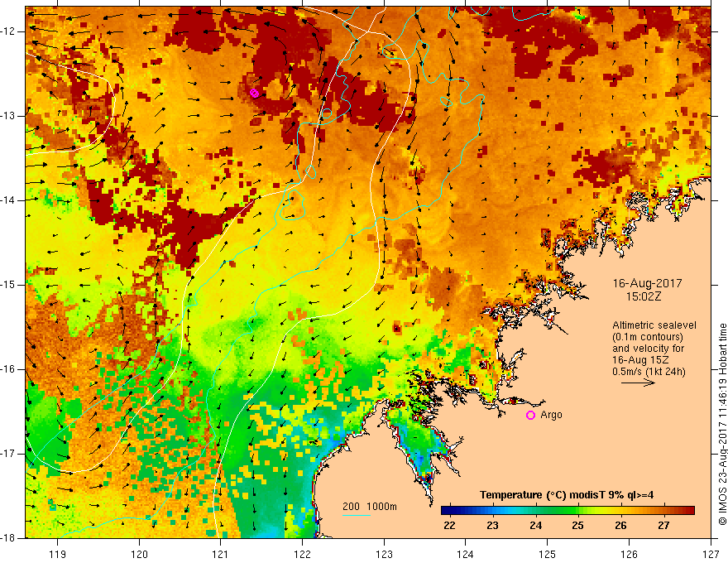
Task: Click color bar tick label '27'
Action: click(664, 526)
